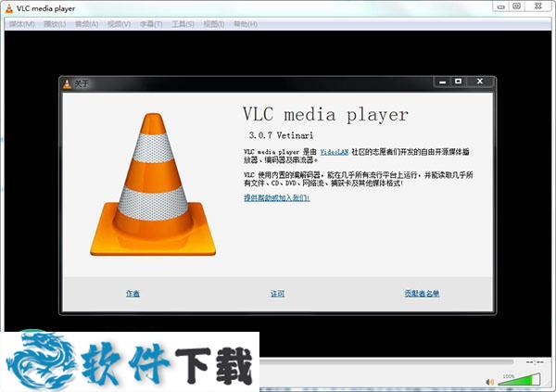Adjust the green volume slider
Viewport: 556px width, 392px height.
click(519, 380)
